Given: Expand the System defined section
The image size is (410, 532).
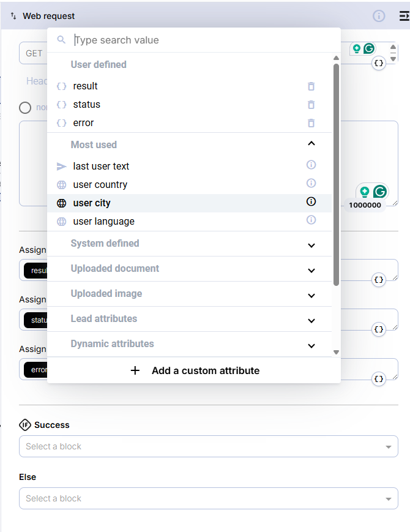Looking at the screenshot, I should [311, 245].
